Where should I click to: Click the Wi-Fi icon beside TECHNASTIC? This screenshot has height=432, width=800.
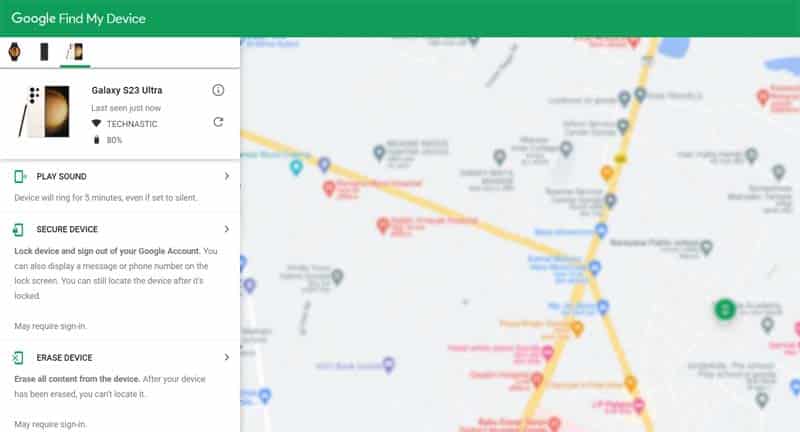tap(96, 123)
